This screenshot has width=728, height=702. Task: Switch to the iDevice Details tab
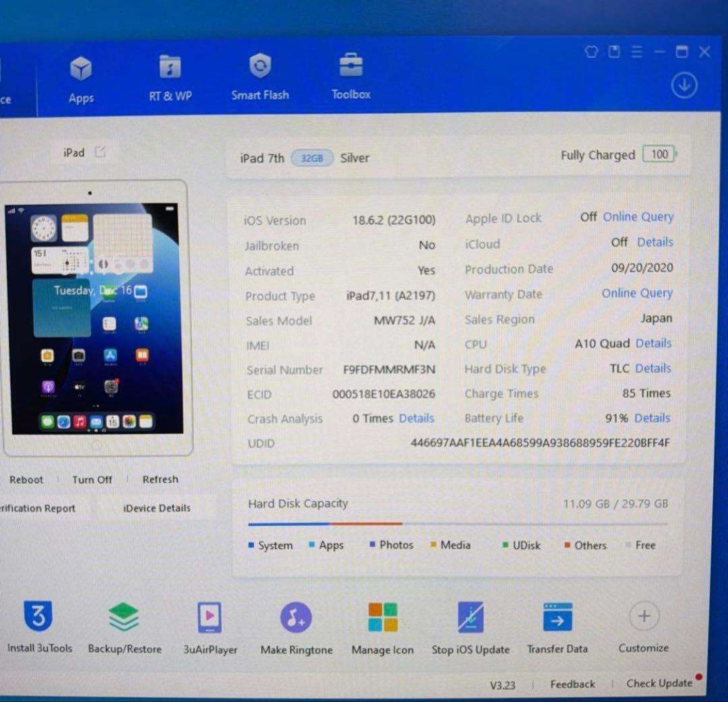coord(156,508)
